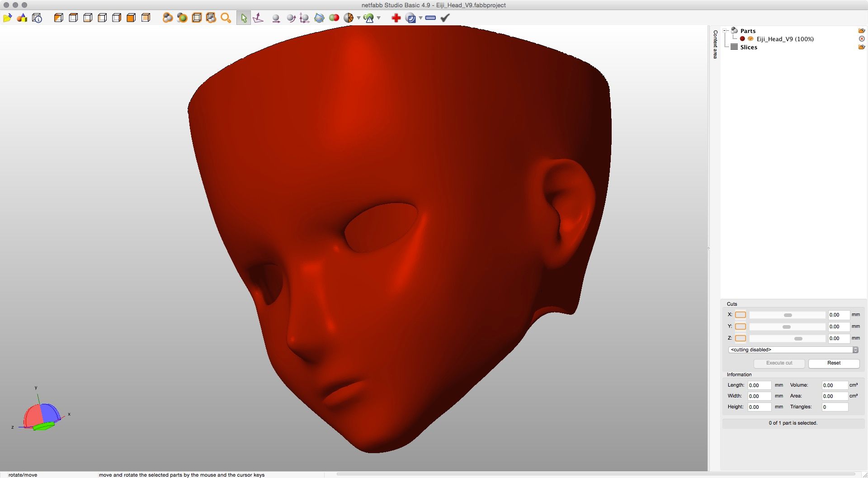Click the red cross repair tool

click(396, 18)
